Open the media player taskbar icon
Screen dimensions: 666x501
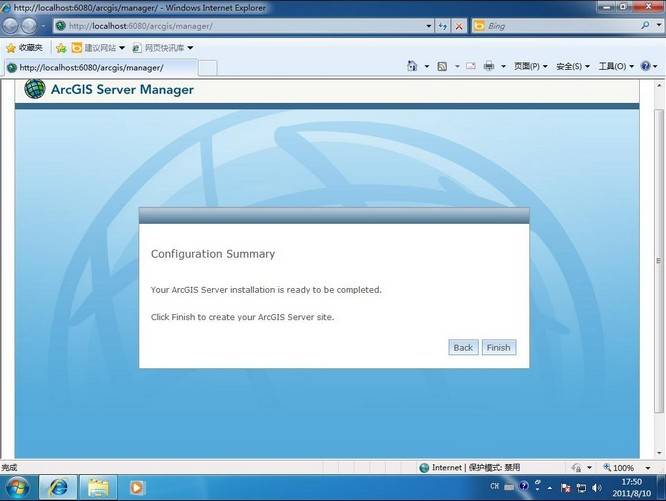coord(137,487)
